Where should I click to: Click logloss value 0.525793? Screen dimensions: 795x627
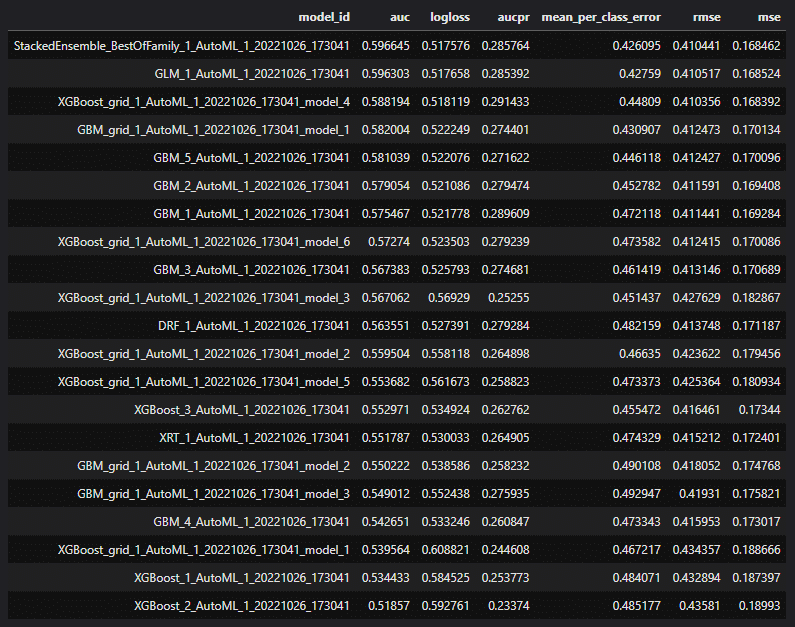click(446, 270)
